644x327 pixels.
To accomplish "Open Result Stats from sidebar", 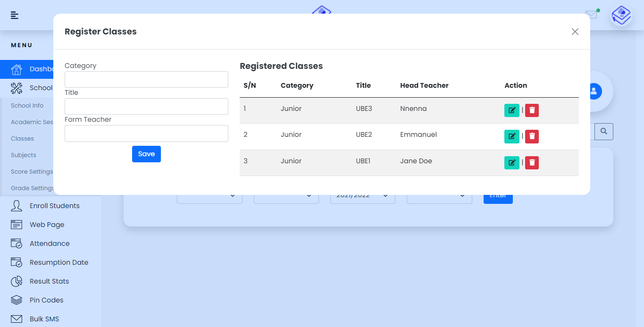I will 49,281.
